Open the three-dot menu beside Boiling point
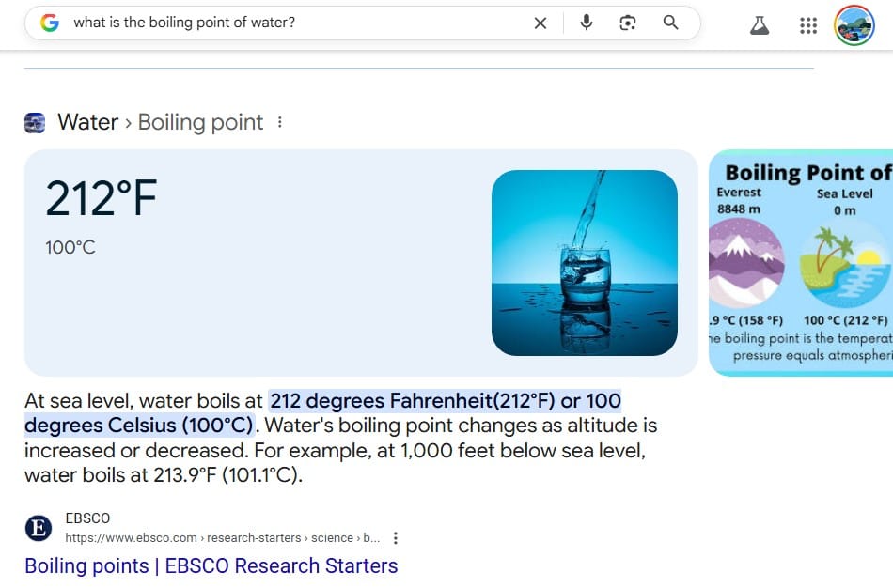Image resolution: width=893 pixels, height=588 pixels. click(279, 121)
